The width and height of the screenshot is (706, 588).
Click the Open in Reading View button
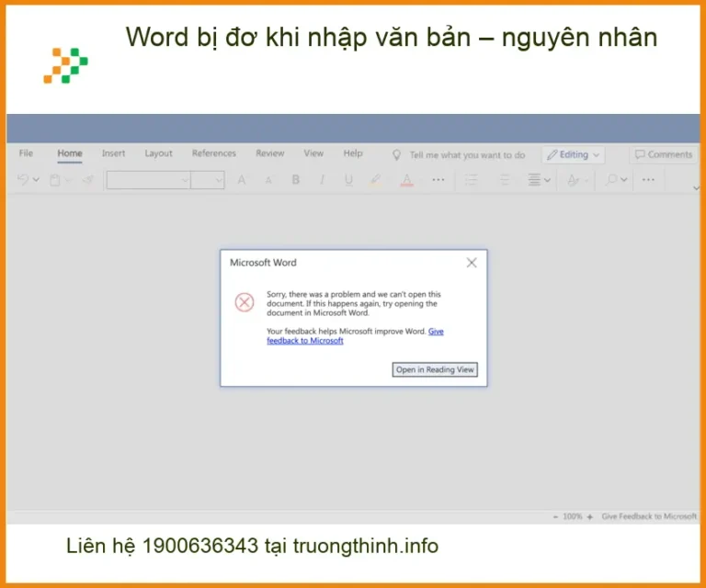[x=435, y=370]
